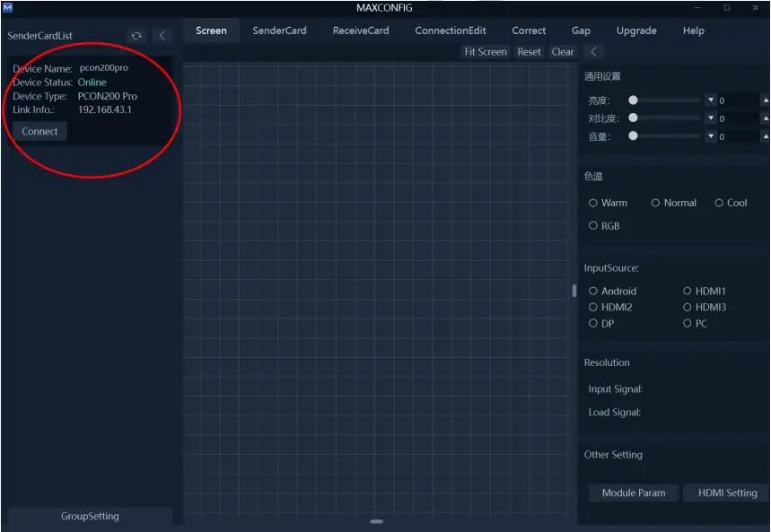Refresh the SenderCardList
771x532 pixels.
tap(136, 36)
